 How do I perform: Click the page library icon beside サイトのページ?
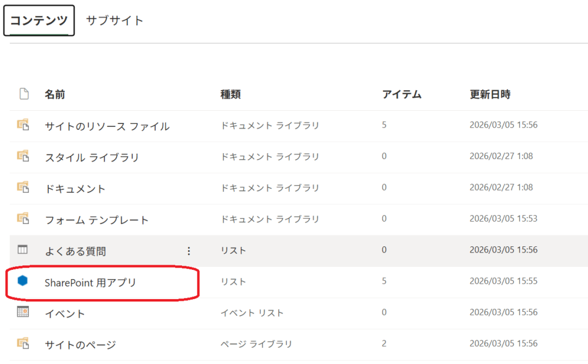click(x=23, y=343)
